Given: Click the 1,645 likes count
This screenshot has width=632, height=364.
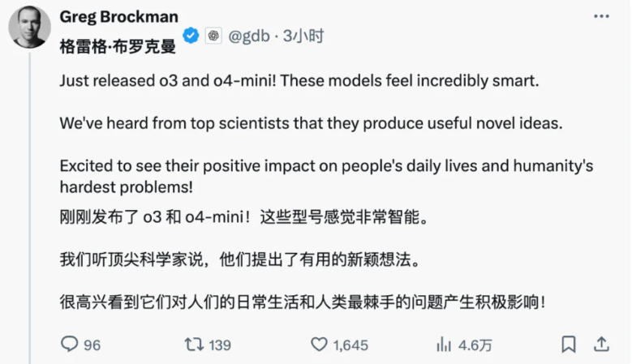Looking at the screenshot, I should click(350, 345).
